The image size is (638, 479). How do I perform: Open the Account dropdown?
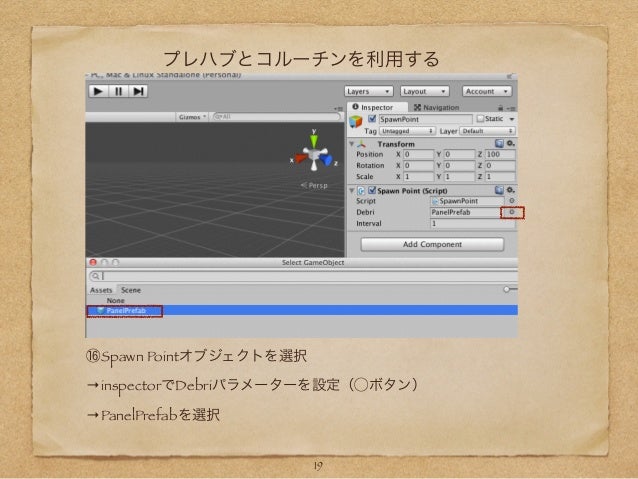487,92
